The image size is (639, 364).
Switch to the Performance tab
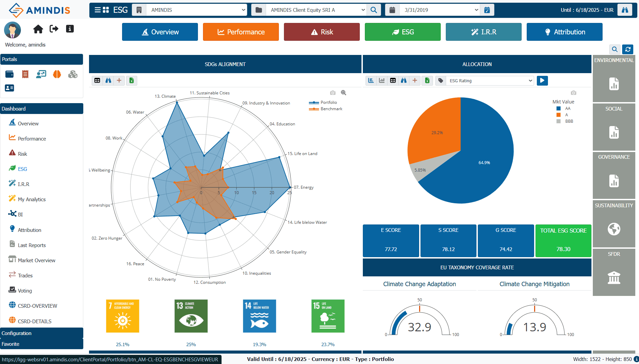241,32
